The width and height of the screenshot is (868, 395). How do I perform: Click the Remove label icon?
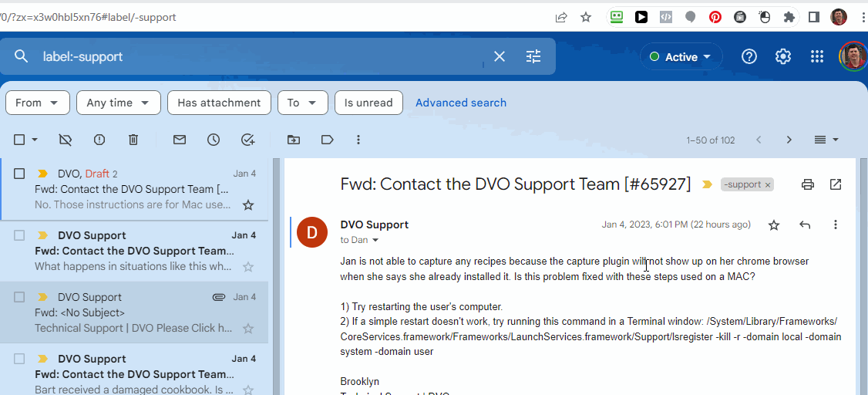click(66, 140)
